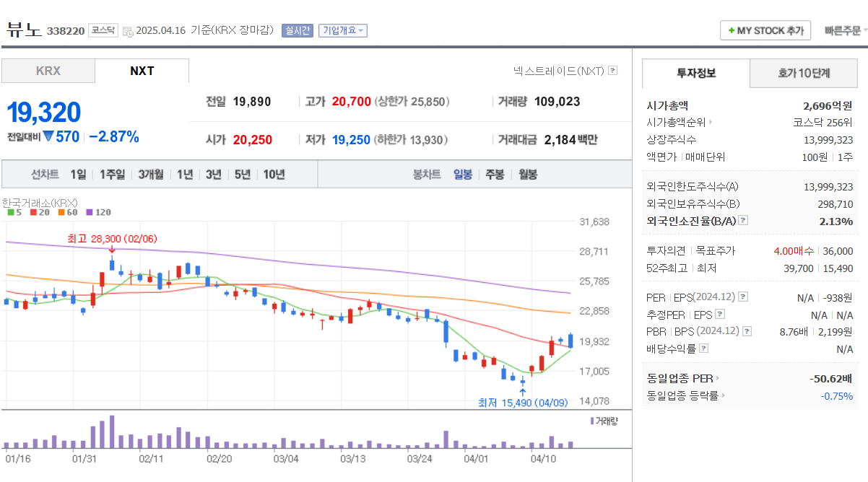Select 10년 line chart period
This screenshot has height=482, width=868.
click(x=274, y=174)
